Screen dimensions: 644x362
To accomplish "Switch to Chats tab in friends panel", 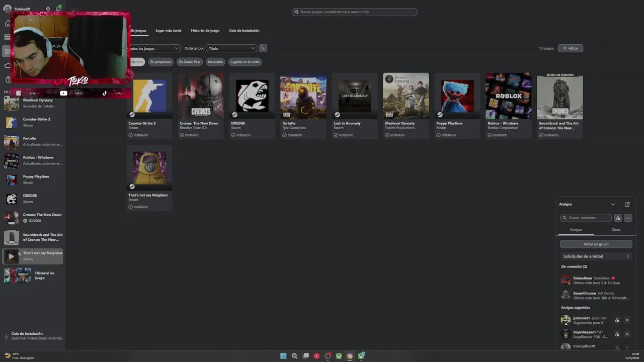I will (x=616, y=230).
